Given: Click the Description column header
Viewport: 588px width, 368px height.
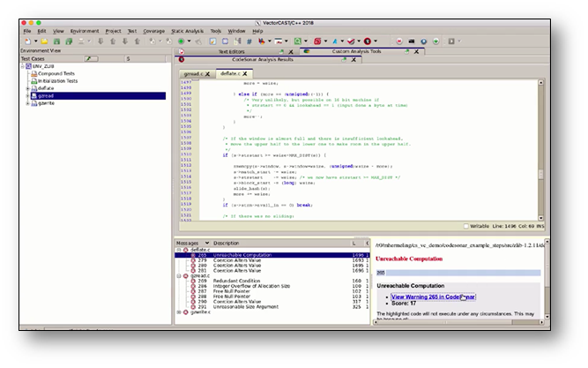Looking at the screenshot, I should pyautogui.click(x=226, y=243).
